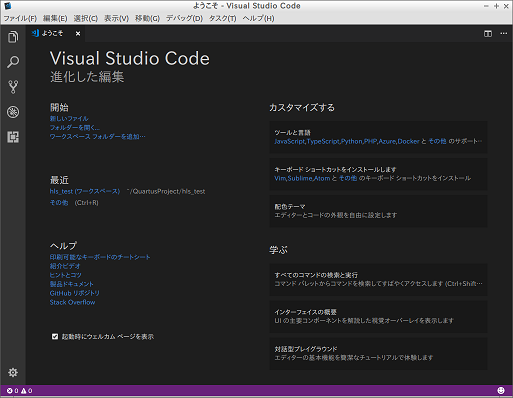This screenshot has height=398, width=513.
Task: Click ワークスペース フォルダーを追加 link
Action: [x=98, y=136]
